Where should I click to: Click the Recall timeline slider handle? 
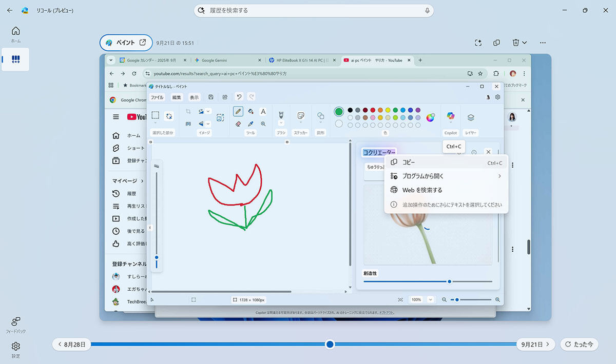330,345
